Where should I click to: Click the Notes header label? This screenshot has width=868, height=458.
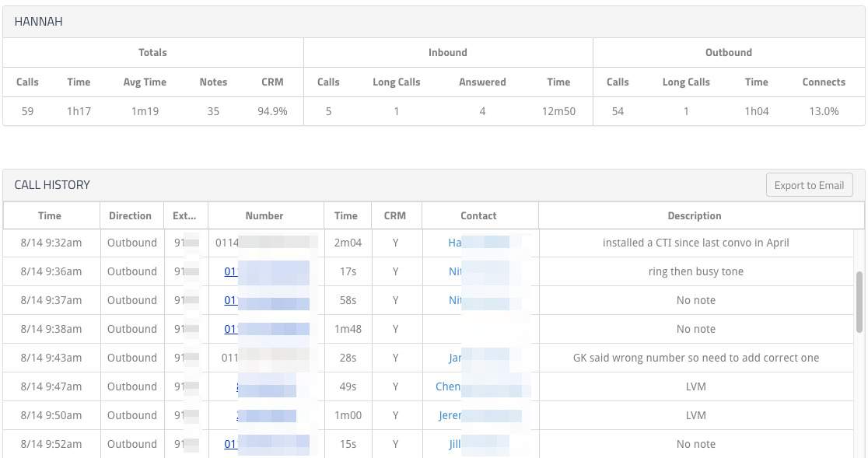click(x=213, y=82)
